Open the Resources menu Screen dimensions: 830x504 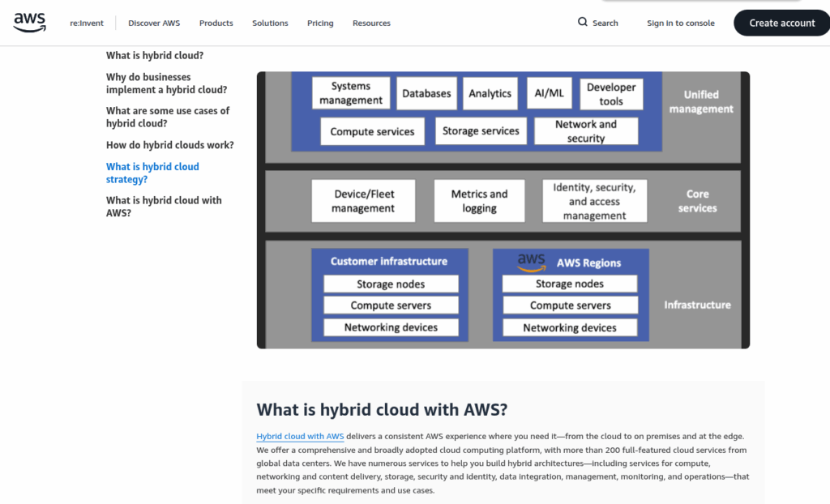tap(371, 23)
